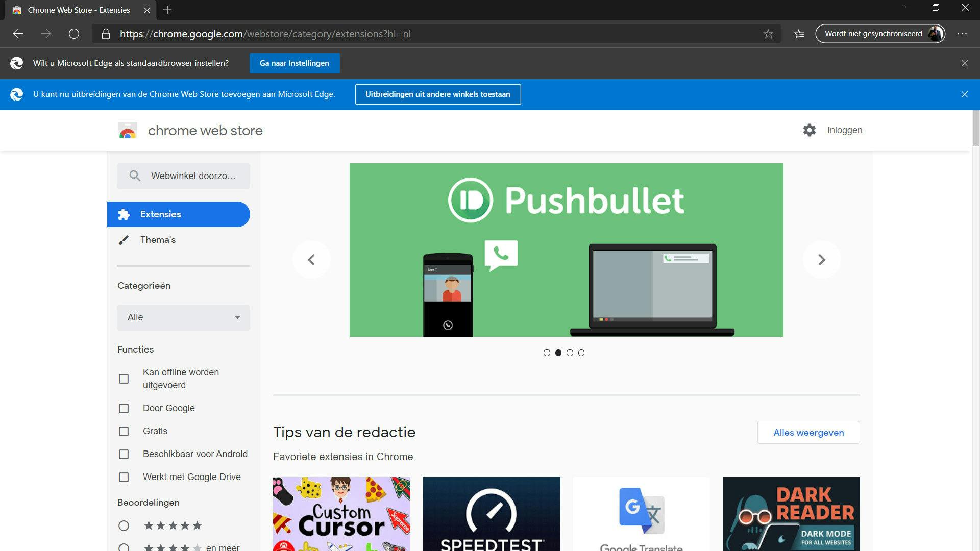Click Uitbreidingen uit andere winkels toestaan
Screen dimensions: 980x551
tap(437, 94)
